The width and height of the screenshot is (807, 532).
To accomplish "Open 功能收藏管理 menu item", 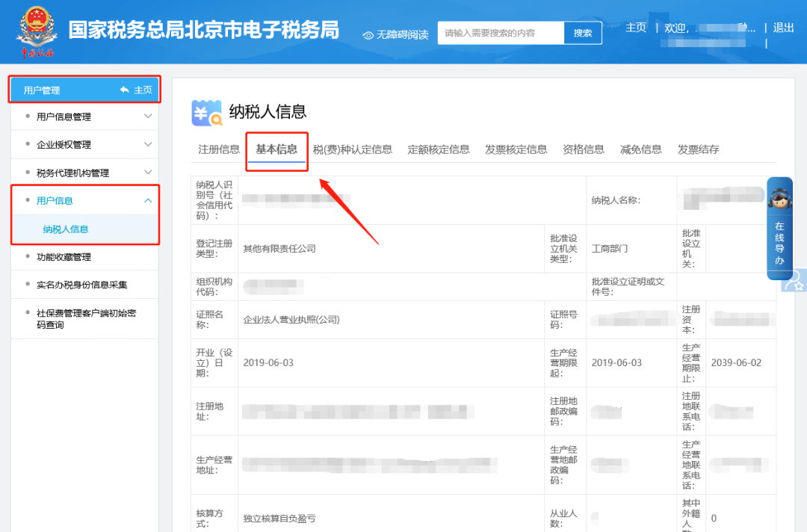I will pyautogui.click(x=64, y=257).
